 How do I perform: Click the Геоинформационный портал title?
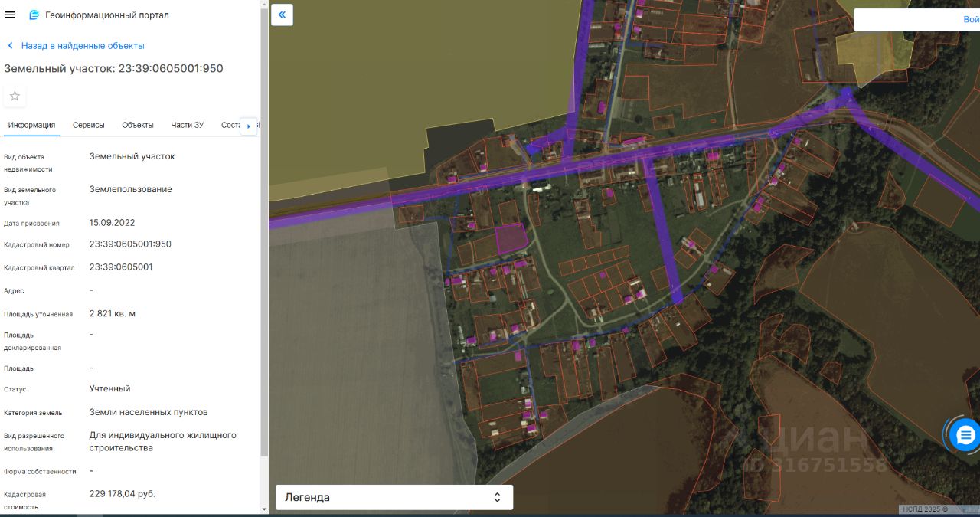click(107, 15)
